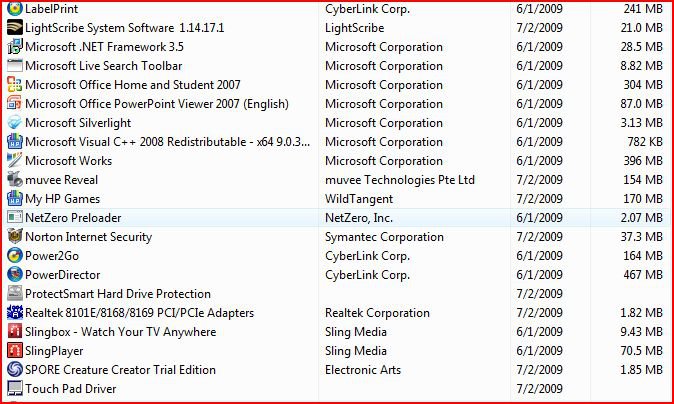Click the Office Home and Student 2007 icon
The width and height of the screenshot is (674, 404).
(x=15, y=85)
